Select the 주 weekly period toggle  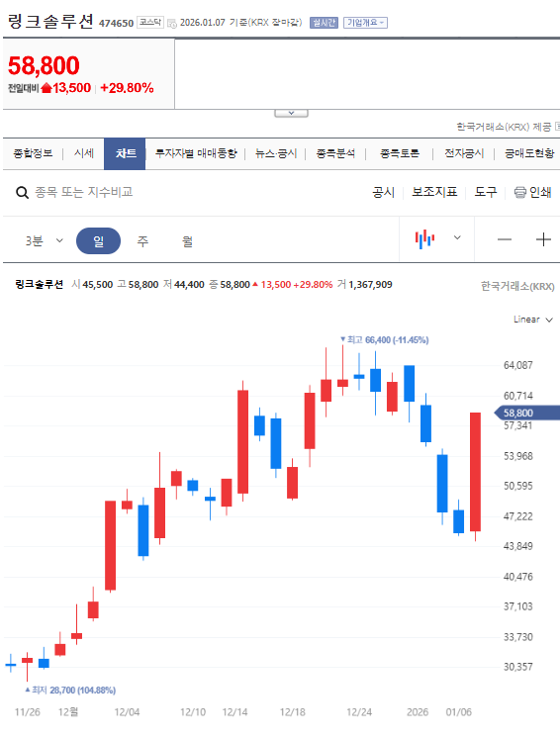tap(142, 241)
